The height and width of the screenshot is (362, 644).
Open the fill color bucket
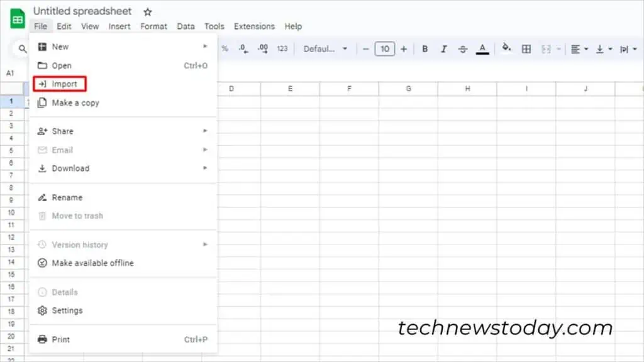(x=507, y=48)
